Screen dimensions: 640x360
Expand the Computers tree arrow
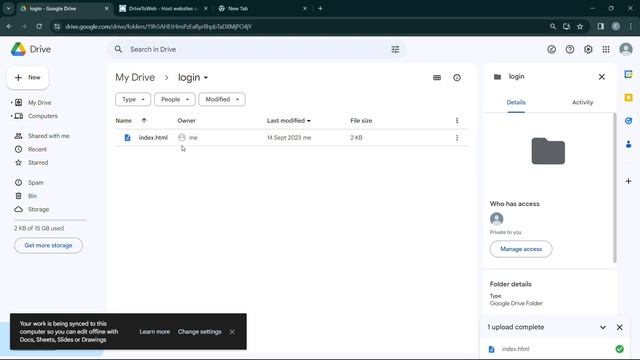coord(11,116)
